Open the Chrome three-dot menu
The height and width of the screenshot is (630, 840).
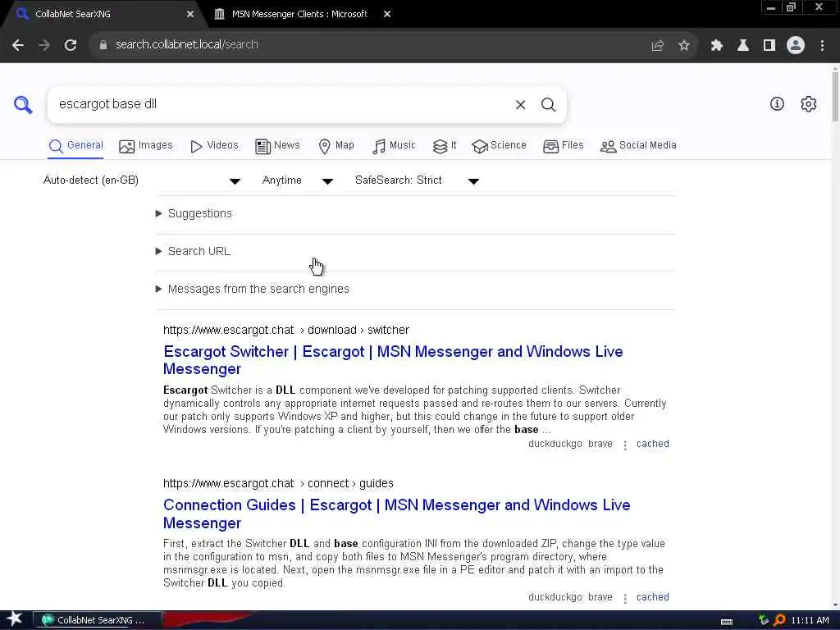[822, 46]
